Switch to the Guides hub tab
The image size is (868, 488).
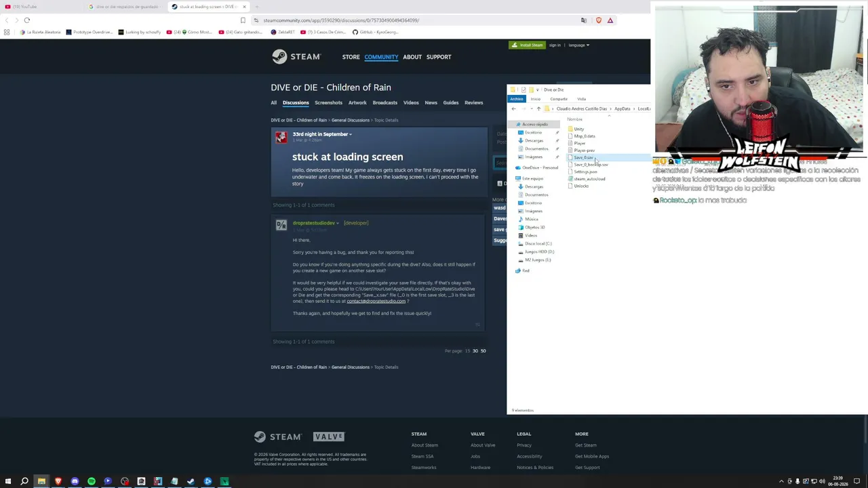pos(451,103)
